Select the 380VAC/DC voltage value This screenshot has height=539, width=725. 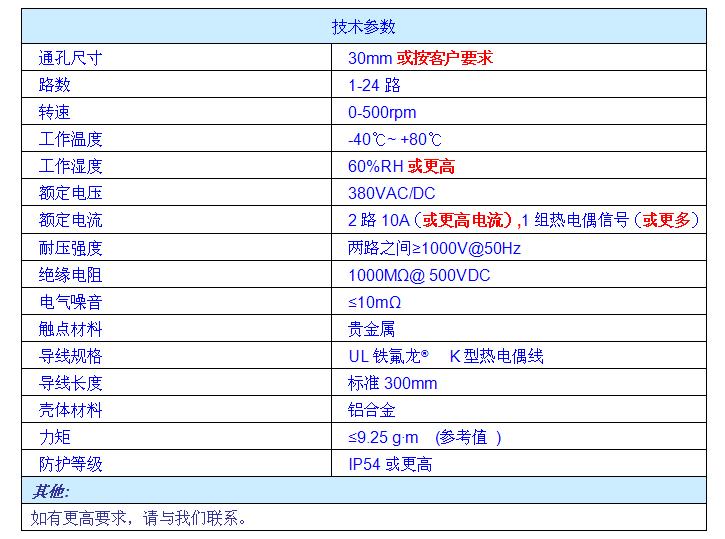point(391,194)
